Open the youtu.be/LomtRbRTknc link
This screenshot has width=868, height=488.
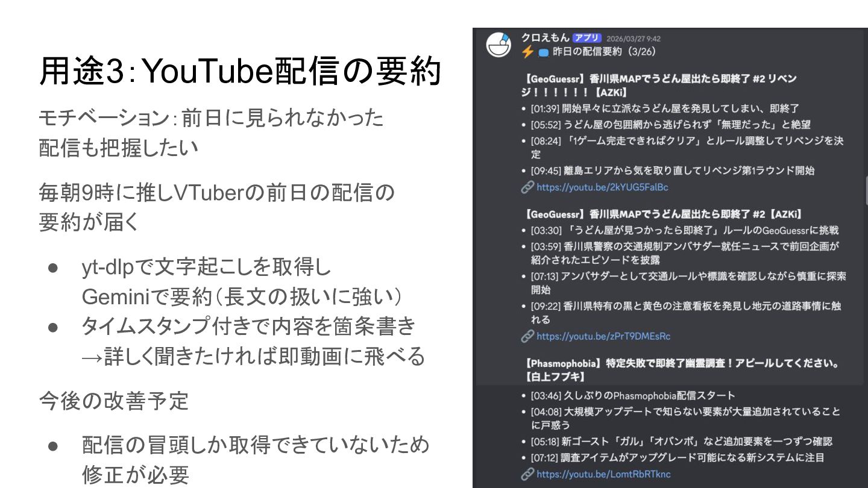pyautogui.click(x=603, y=474)
